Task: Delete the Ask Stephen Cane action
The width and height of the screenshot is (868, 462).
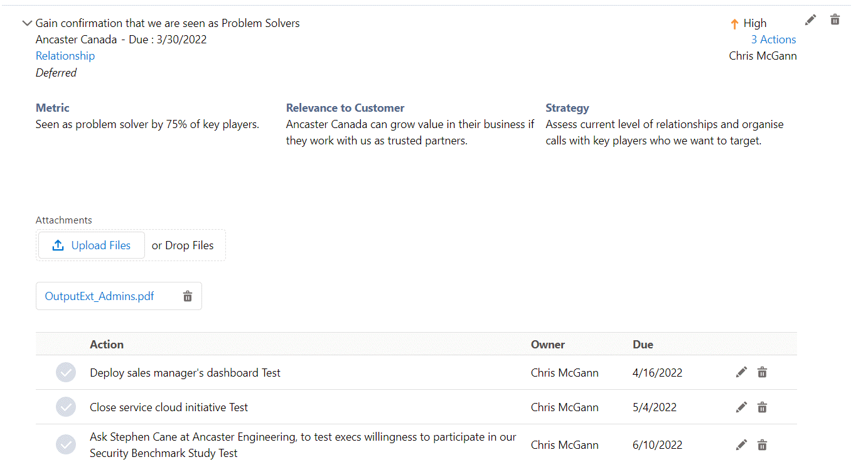Action: (x=762, y=445)
